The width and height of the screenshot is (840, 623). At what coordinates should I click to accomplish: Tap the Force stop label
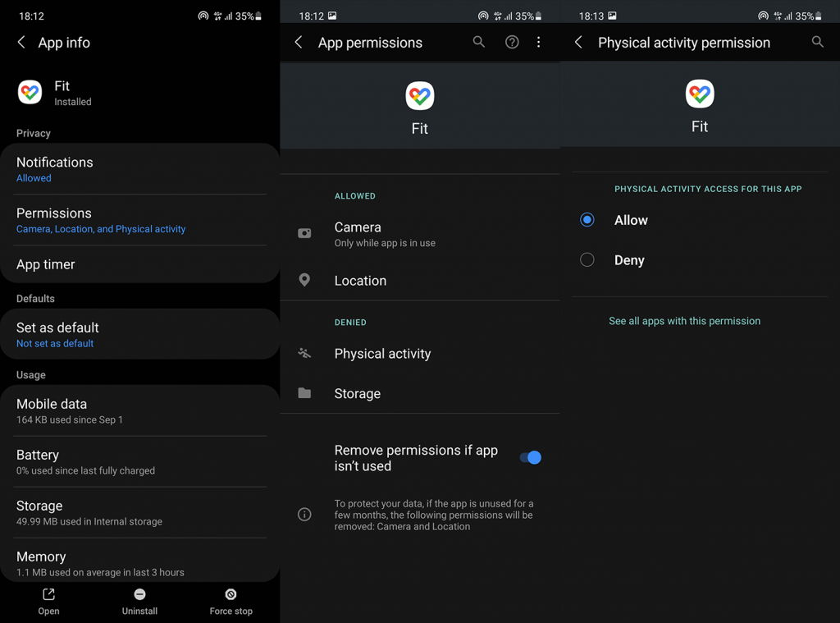coord(231,611)
